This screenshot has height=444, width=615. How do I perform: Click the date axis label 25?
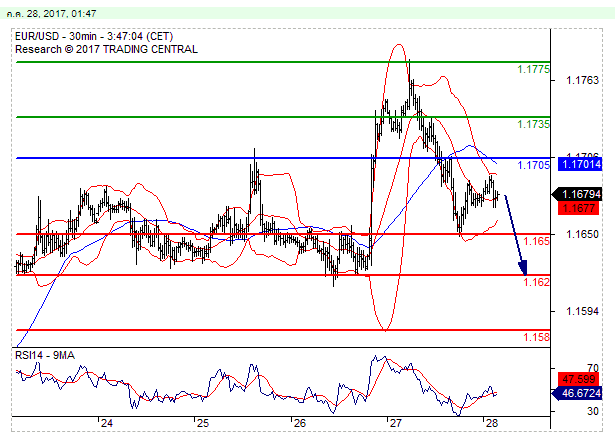click(203, 423)
